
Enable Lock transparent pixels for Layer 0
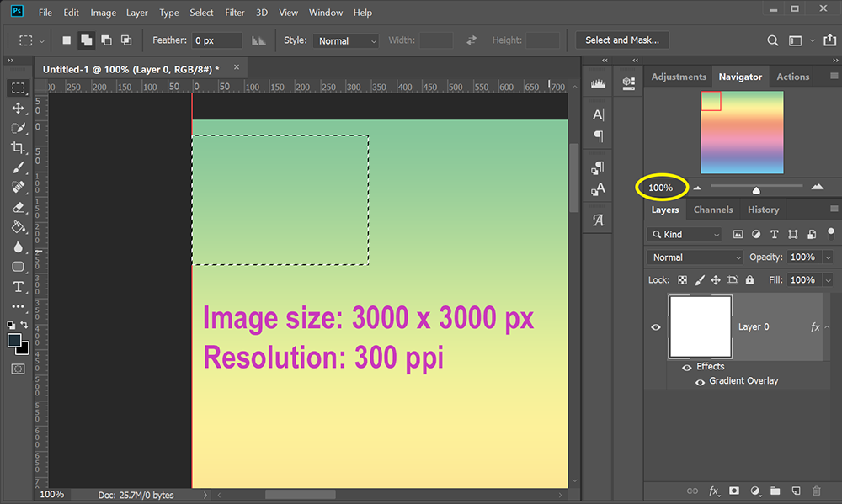pyautogui.click(x=682, y=279)
